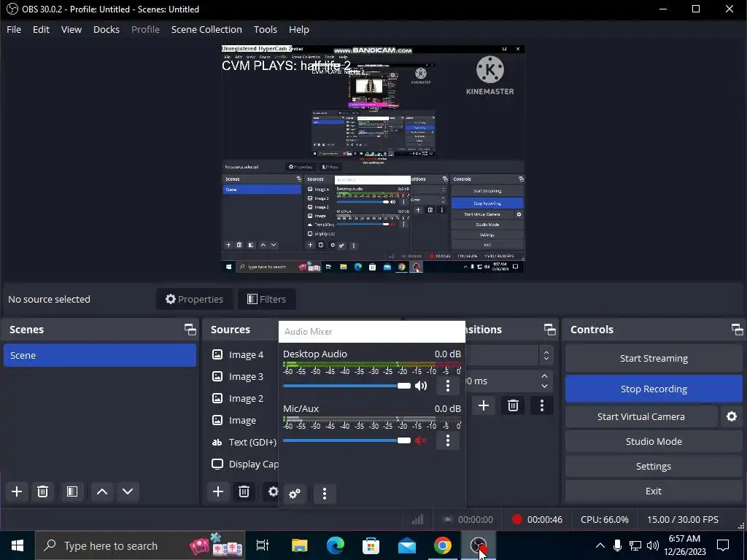Open the Scene Collection menu
This screenshot has width=747, height=560.
click(206, 29)
